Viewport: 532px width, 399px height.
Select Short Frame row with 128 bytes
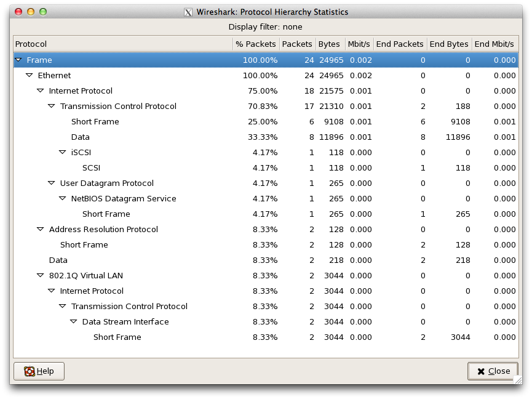266,245
